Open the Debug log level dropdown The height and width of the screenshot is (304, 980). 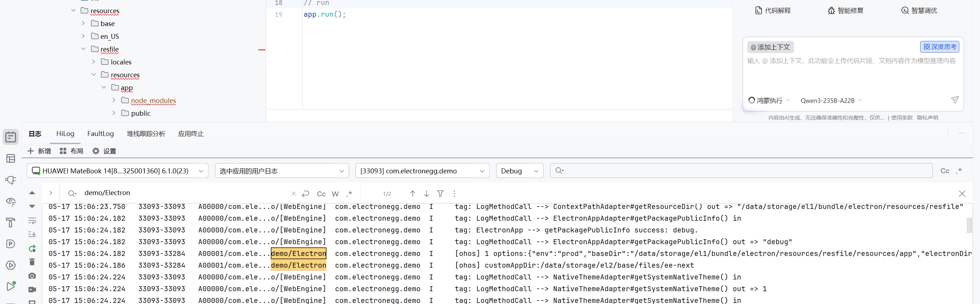pos(519,171)
